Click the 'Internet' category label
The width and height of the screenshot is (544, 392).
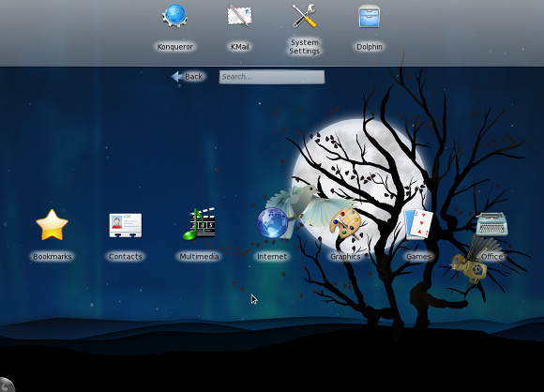pos(272,256)
